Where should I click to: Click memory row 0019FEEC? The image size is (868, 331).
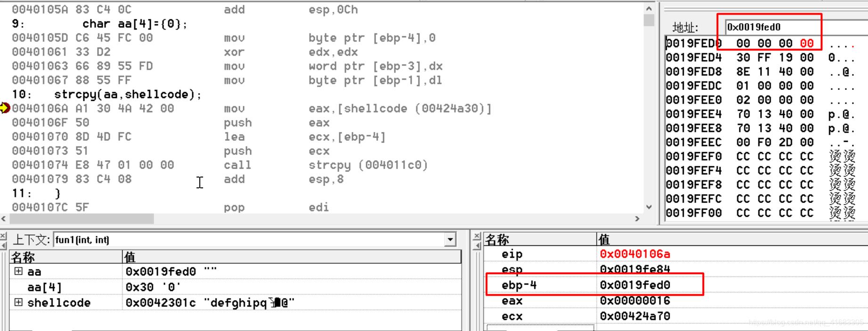pyautogui.click(x=760, y=142)
